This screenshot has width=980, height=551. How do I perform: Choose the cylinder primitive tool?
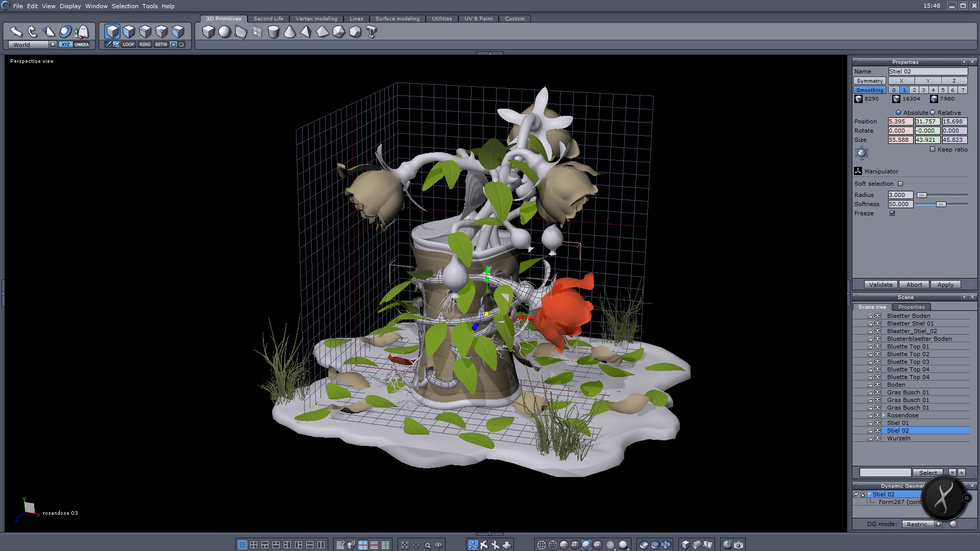tap(273, 32)
